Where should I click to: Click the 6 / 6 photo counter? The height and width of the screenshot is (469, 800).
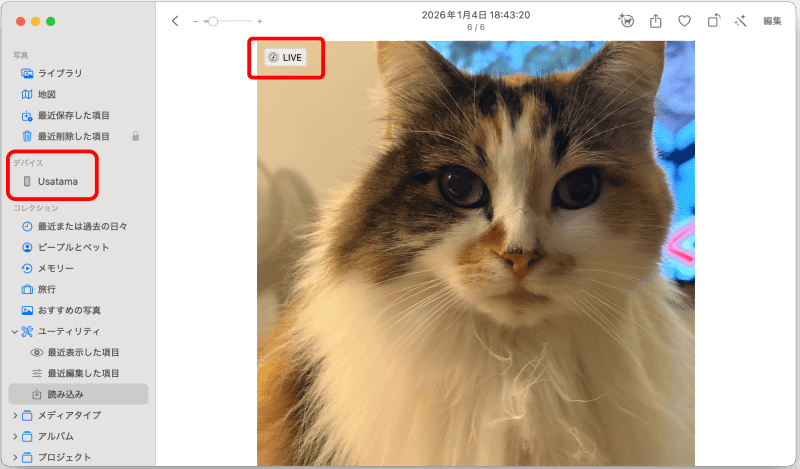click(x=476, y=27)
